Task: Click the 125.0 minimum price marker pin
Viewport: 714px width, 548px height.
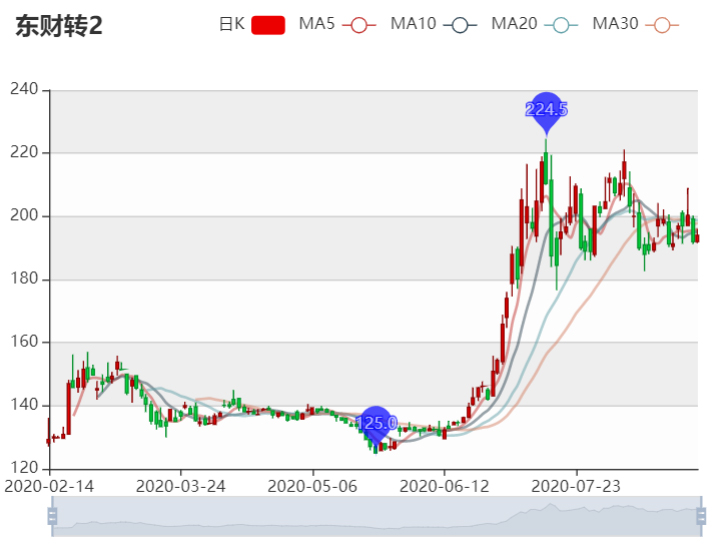Action: (x=376, y=424)
